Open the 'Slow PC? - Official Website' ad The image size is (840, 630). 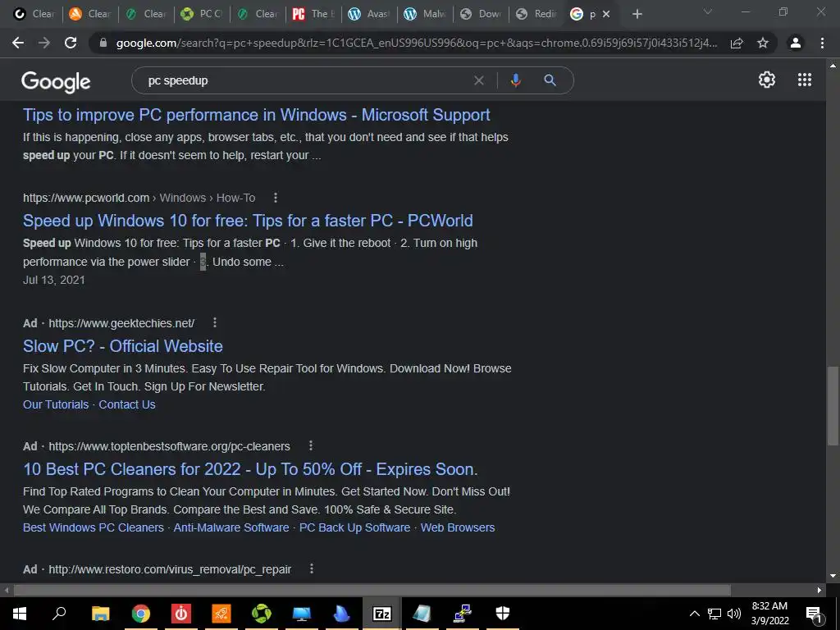pyautogui.click(x=123, y=346)
